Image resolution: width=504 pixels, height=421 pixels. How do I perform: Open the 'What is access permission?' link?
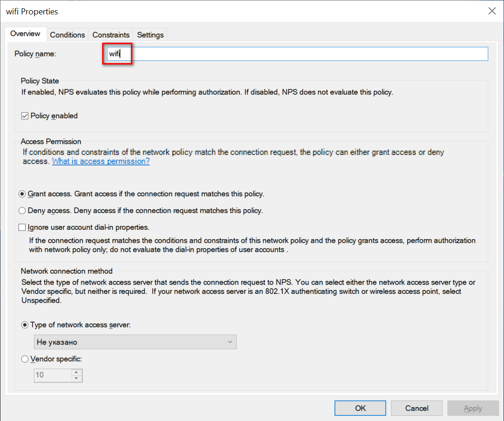(101, 162)
